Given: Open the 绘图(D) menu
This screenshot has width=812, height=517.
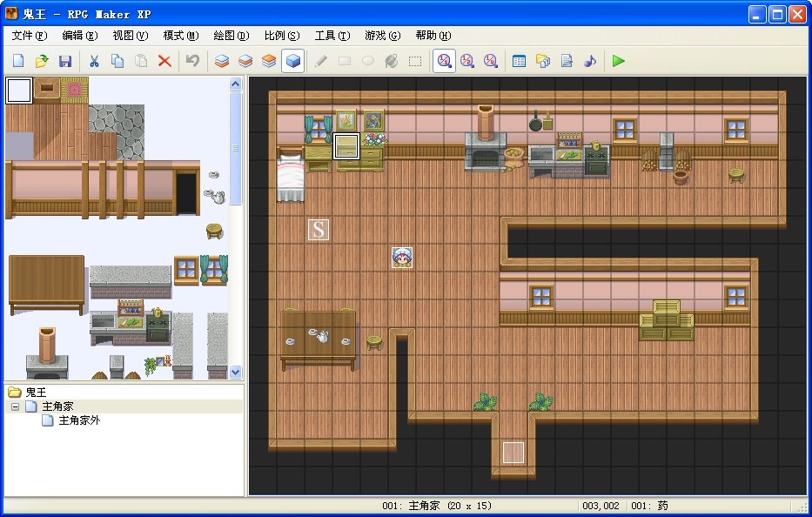Looking at the screenshot, I should (x=232, y=36).
